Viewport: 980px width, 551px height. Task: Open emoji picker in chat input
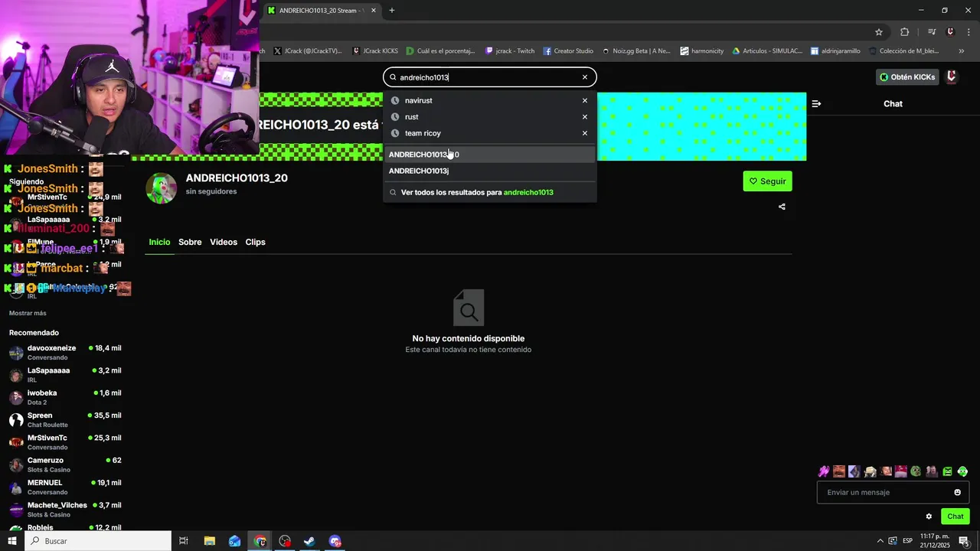point(957,493)
